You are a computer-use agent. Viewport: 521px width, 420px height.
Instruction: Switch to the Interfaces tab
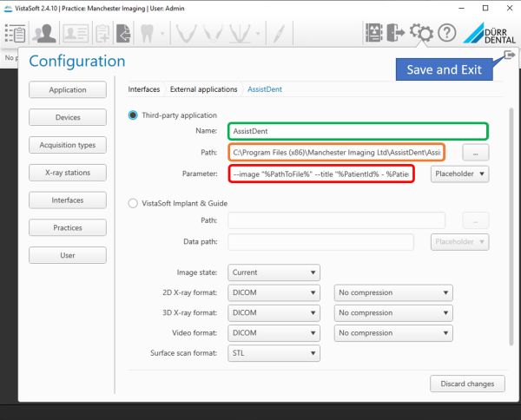(x=144, y=89)
